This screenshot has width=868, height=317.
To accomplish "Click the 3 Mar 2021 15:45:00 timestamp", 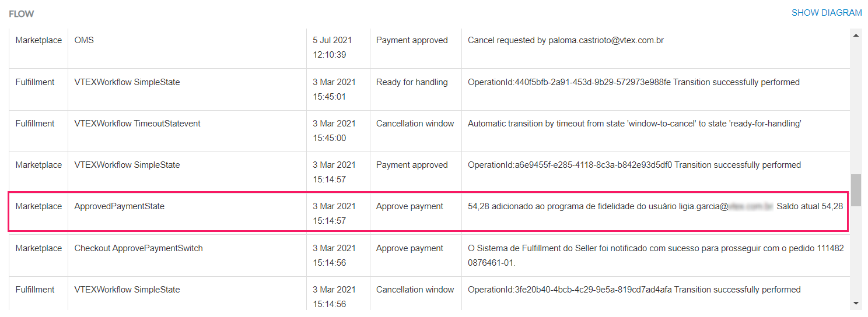I will [x=334, y=131].
